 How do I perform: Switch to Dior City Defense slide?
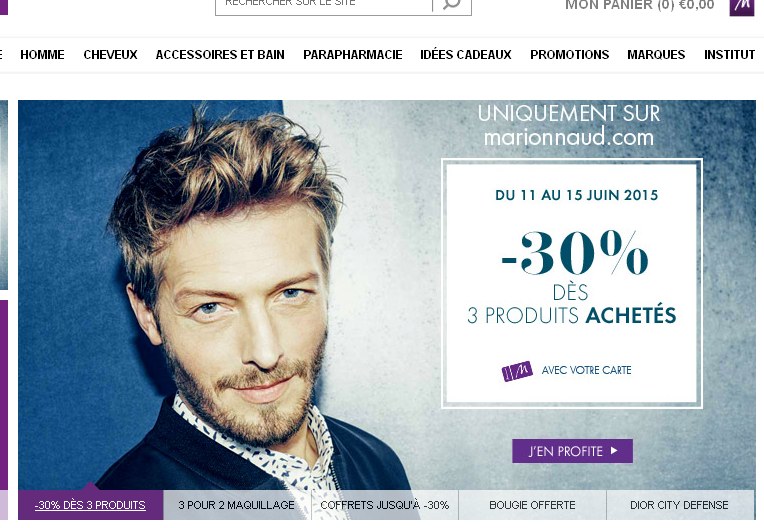680,505
